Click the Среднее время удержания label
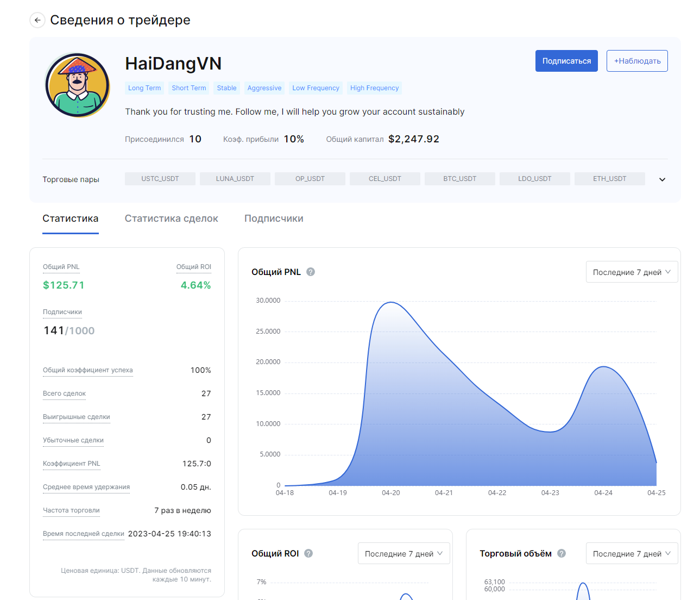This screenshot has height=600, width=700. coord(86,487)
